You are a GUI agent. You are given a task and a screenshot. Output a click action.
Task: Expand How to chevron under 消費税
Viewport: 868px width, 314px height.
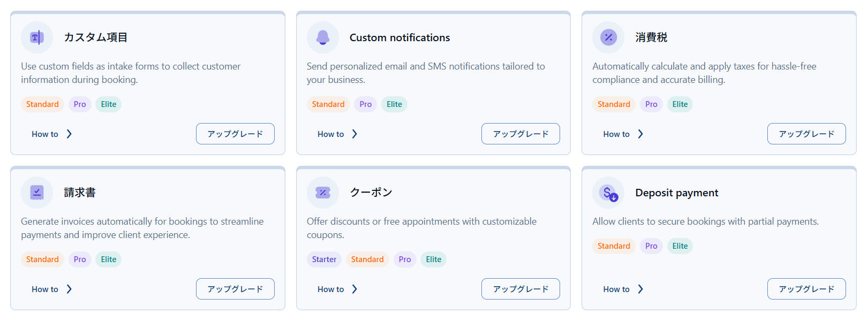point(640,134)
